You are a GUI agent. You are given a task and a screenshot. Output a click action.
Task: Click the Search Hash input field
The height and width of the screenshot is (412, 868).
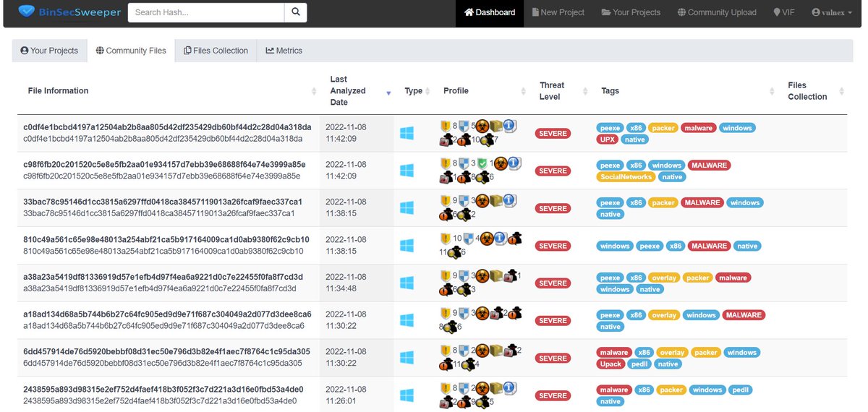(x=206, y=12)
